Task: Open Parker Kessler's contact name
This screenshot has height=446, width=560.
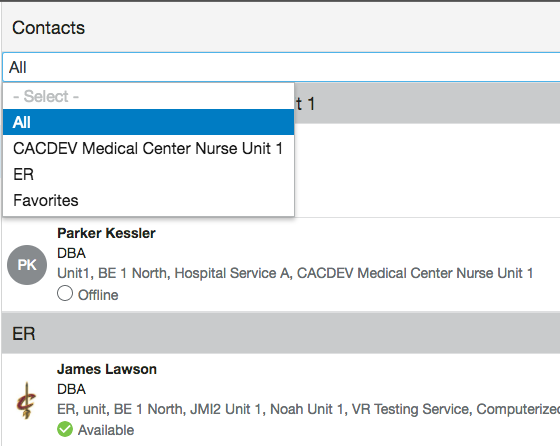Action: pos(106,233)
